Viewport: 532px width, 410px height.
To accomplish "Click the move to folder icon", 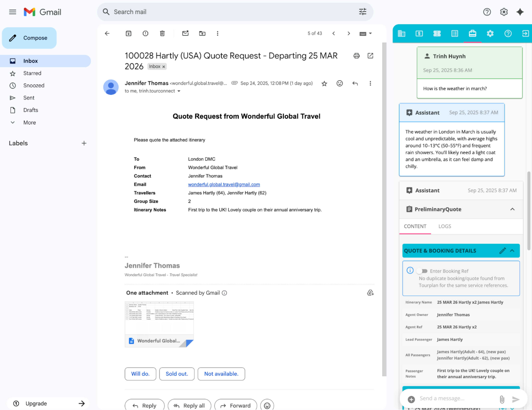I will coord(202,33).
